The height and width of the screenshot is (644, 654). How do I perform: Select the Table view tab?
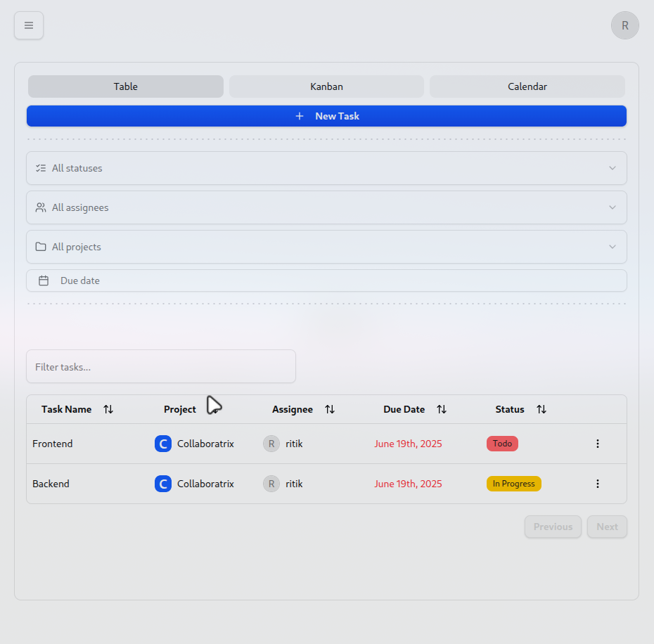point(126,86)
